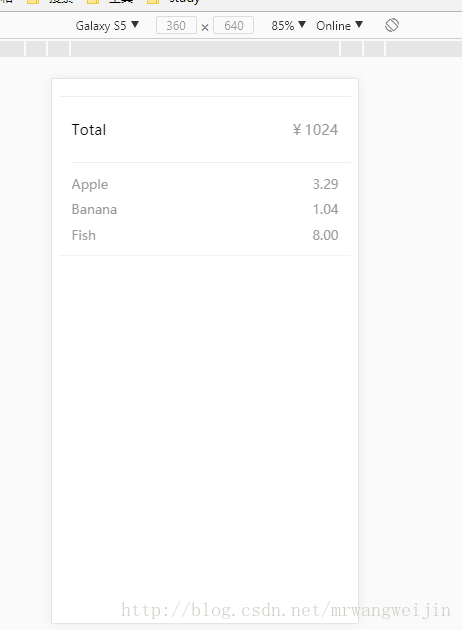
Task: Click the dropdown arrow beside Galaxy S5
Action: pyautogui.click(x=135, y=25)
